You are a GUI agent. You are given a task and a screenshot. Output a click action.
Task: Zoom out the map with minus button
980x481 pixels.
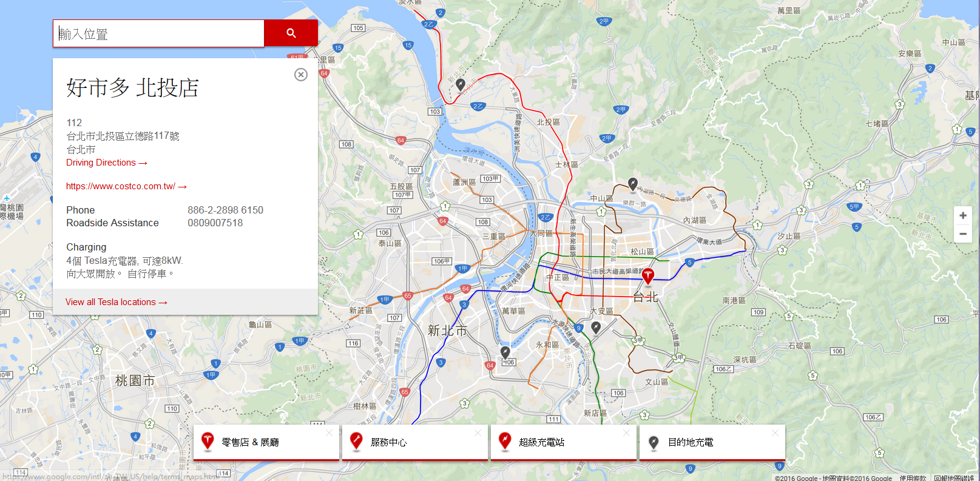(x=963, y=234)
